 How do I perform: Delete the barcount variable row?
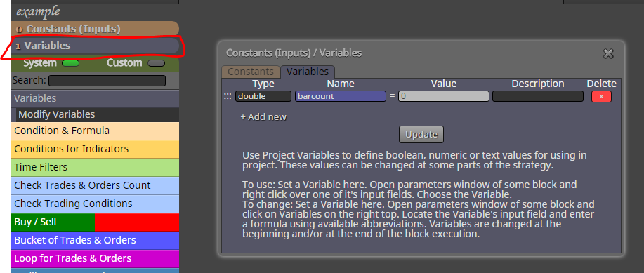[x=601, y=96]
